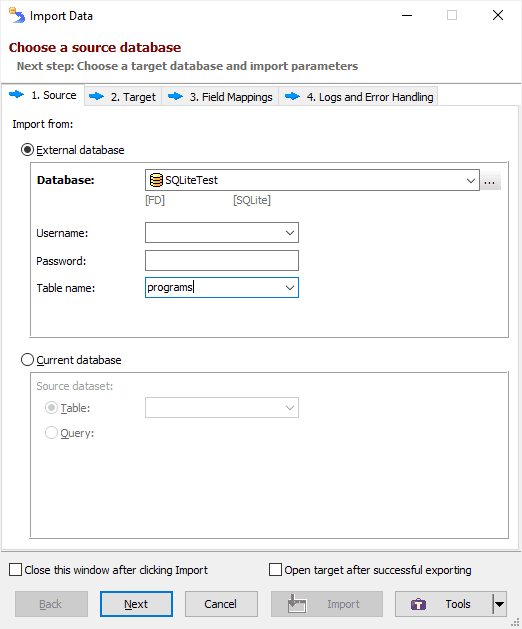Switch to 4. Logs and Error Handling tab
The height and width of the screenshot is (629, 522).
pos(358,97)
